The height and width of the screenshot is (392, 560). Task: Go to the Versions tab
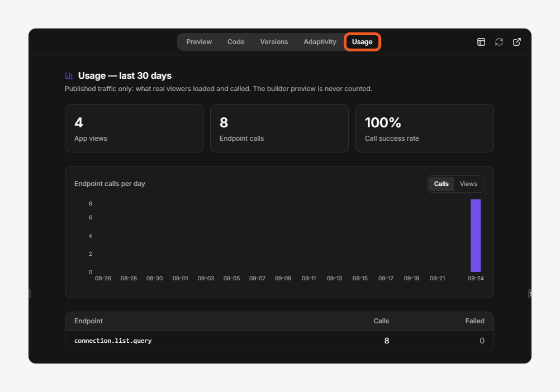click(x=274, y=42)
